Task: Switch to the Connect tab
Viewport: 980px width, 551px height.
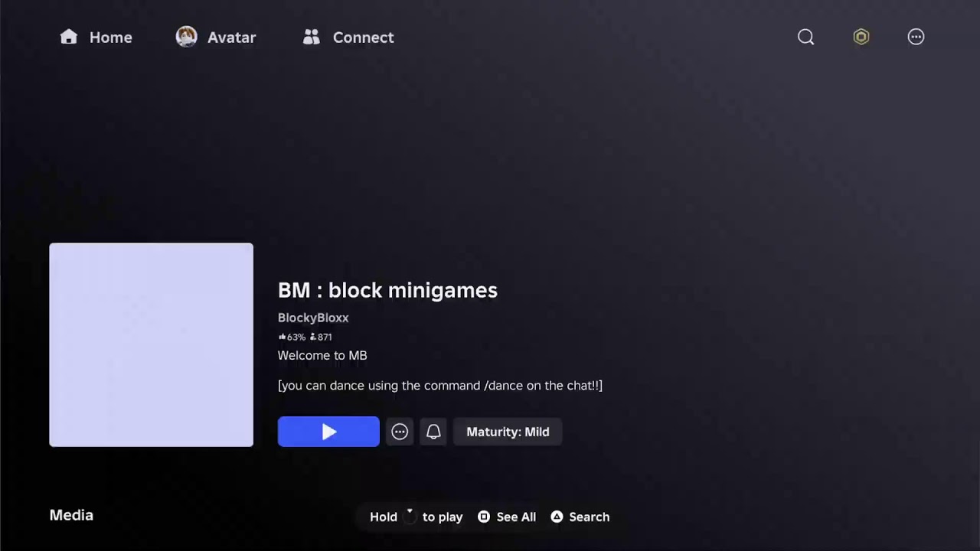Action: [x=348, y=37]
